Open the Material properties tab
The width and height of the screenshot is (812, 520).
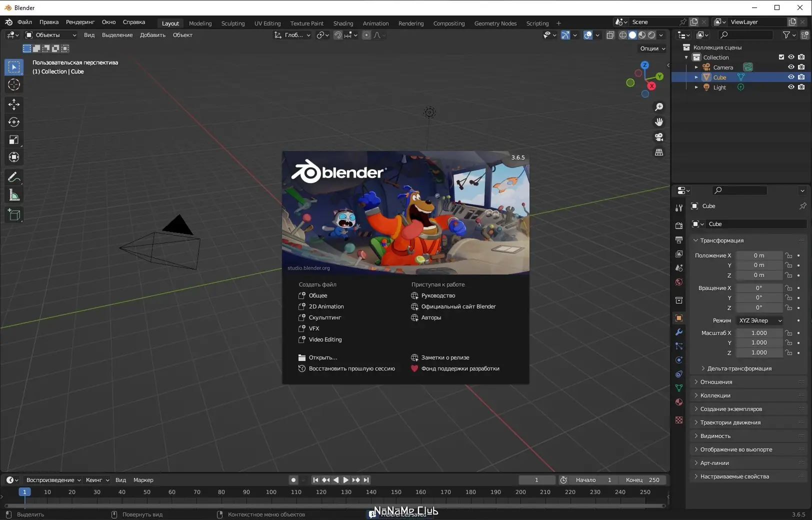click(679, 402)
